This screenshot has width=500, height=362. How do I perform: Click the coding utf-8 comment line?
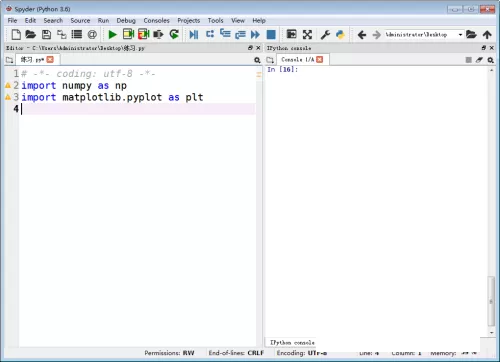pos(88,74)
